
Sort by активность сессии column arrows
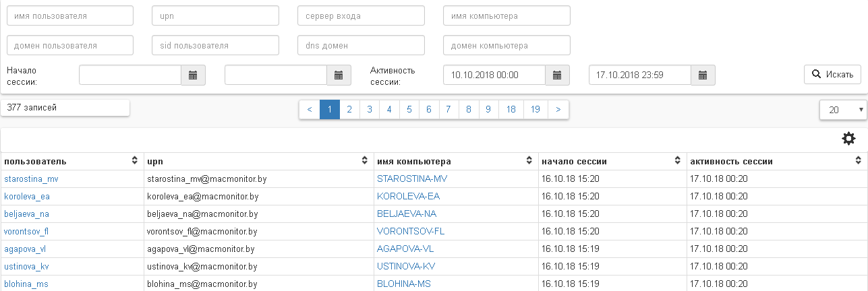point(858,162)
